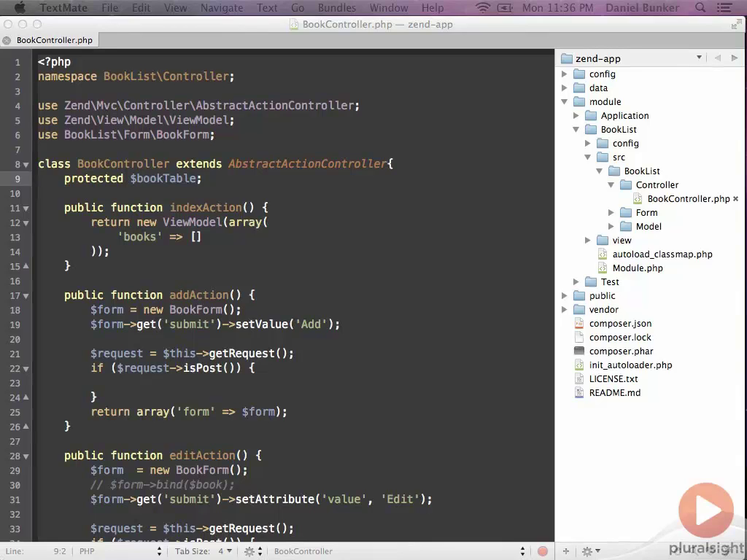Open the Text menu
747x560 pixels.
(x=267, y=7)
